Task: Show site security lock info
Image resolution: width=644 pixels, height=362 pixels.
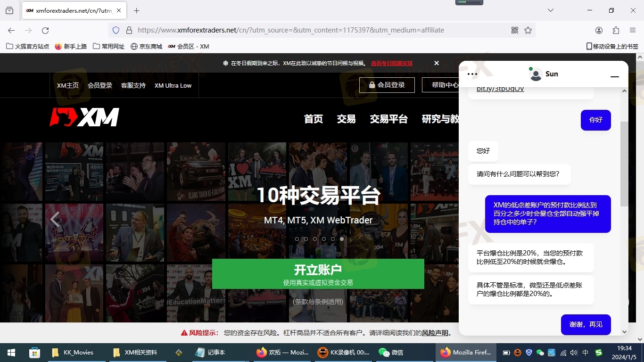Action: click(129, 30)
